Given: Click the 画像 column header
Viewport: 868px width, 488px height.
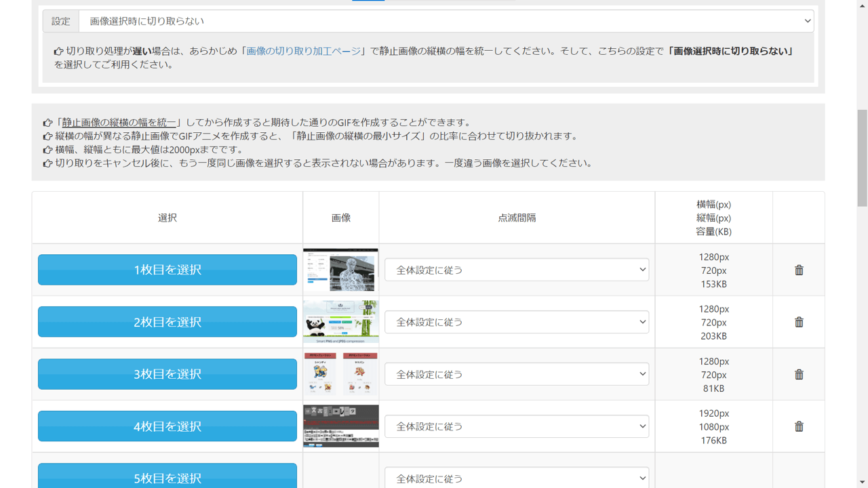Looking at the screenshot, I should [341, 218].
